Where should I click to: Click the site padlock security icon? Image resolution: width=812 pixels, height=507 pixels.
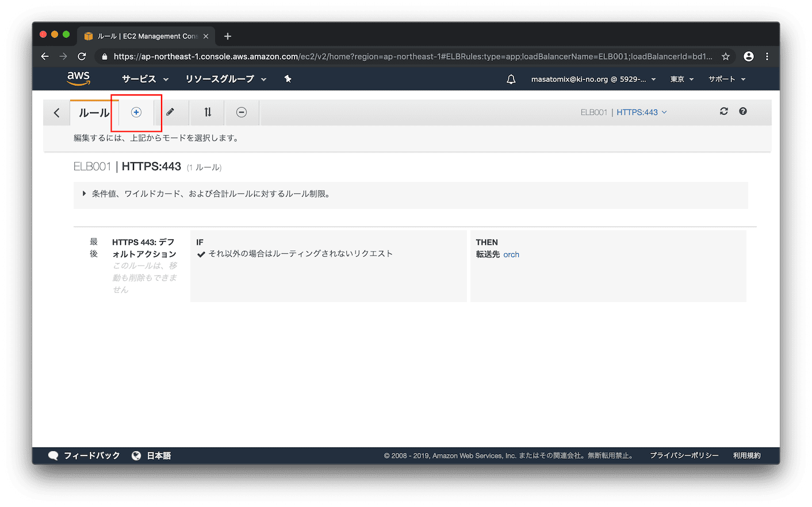tap(104, 56)
